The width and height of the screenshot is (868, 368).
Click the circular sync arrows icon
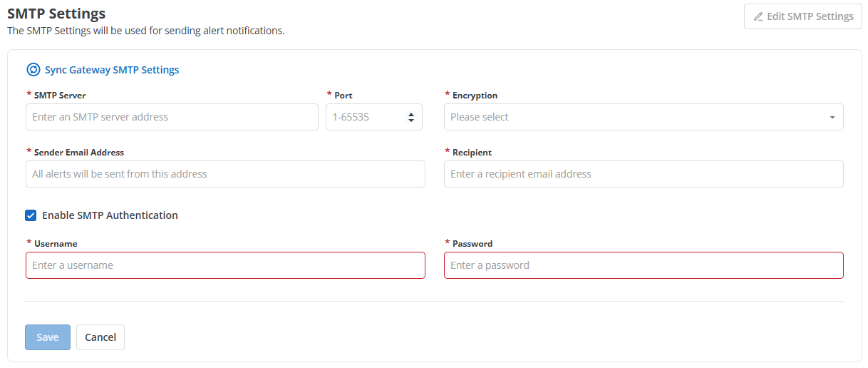point(33,70)
